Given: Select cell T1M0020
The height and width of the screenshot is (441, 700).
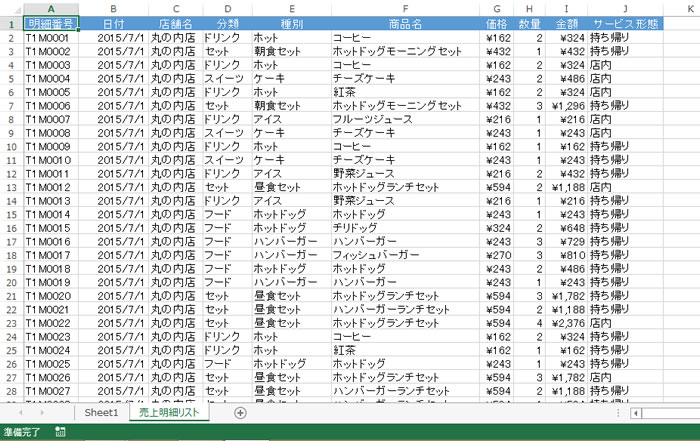Looking at the screenshot, I should pos(51,296).
